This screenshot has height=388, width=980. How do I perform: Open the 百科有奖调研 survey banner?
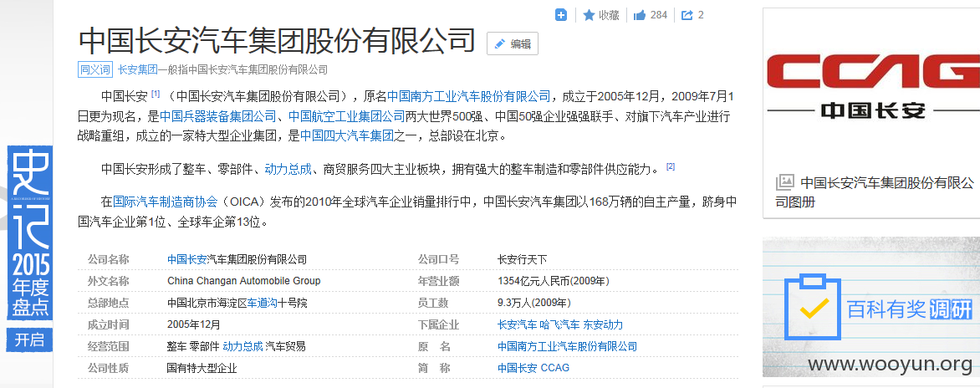(x=871, y=307)
